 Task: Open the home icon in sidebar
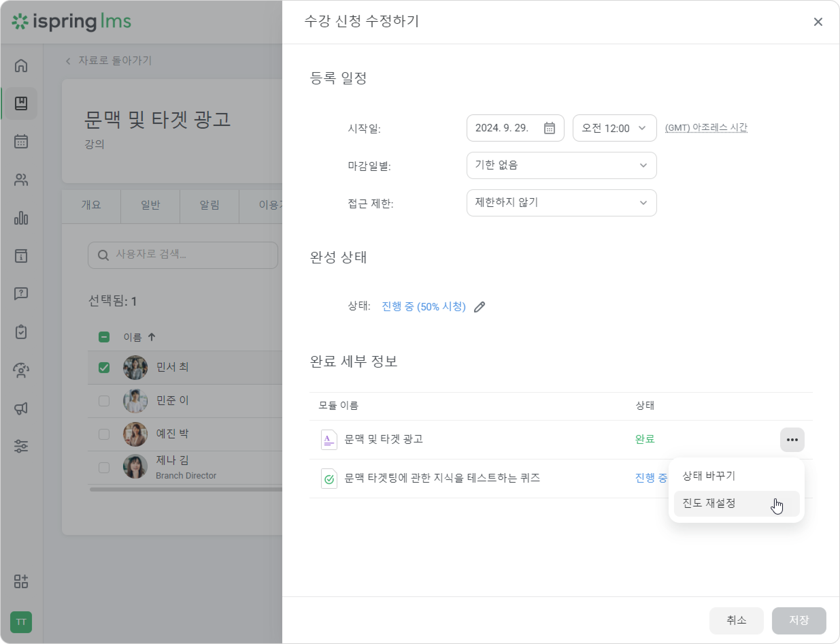(x=21, y=66)
